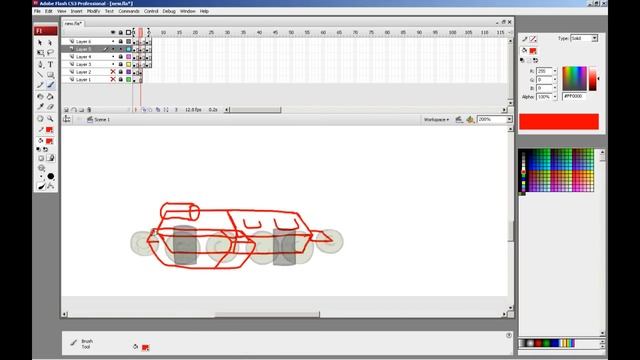640x360 pixels.
Task: Click the hex color value field
Action: (x=574, y=96)
